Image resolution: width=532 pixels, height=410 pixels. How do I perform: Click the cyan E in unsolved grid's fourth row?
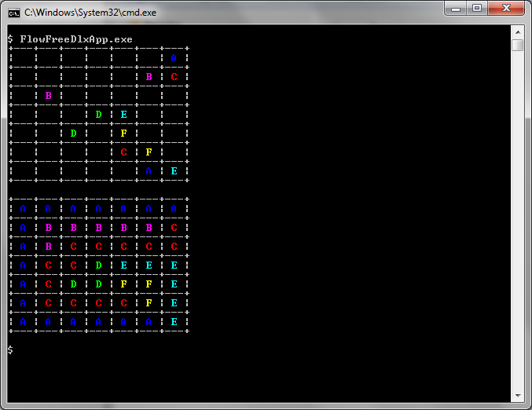coord(124,115)
